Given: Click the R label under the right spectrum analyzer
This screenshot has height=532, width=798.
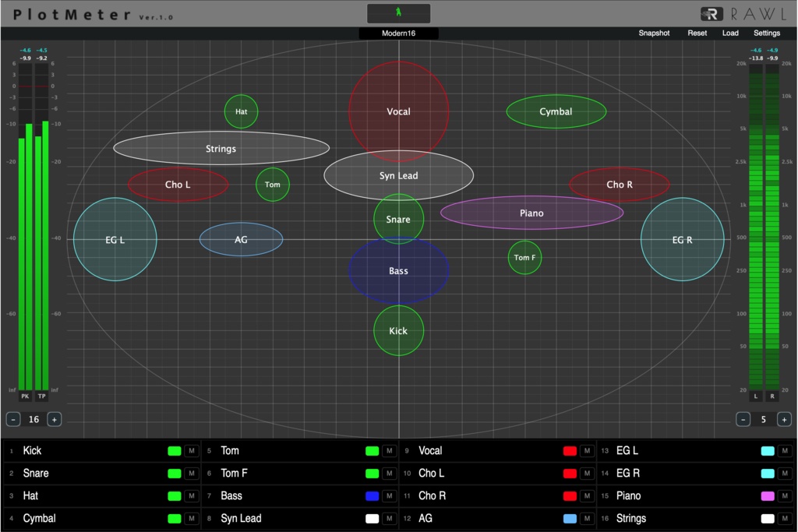Looking at the screenshot, I should (x=772, y=396).
